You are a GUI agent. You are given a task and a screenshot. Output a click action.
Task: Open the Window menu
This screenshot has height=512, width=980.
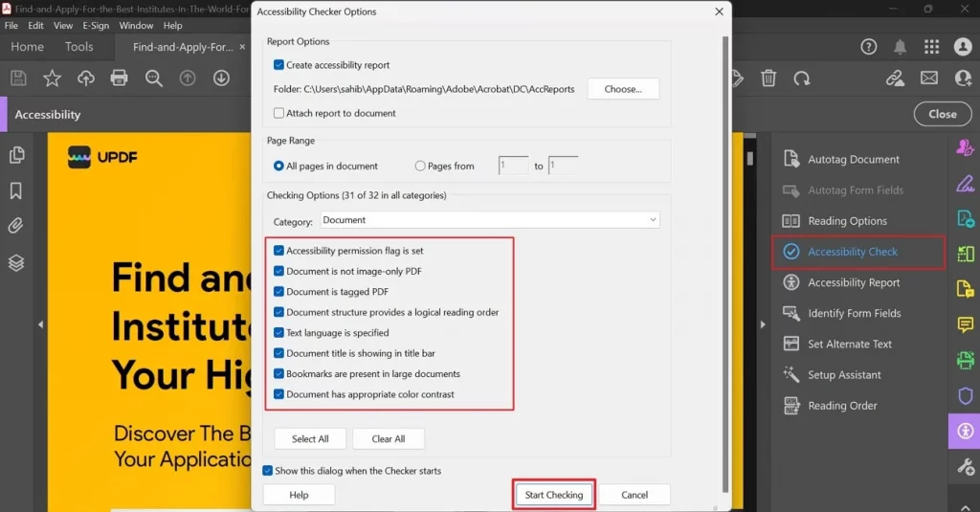pyautogui.click(x=136, y=26)
